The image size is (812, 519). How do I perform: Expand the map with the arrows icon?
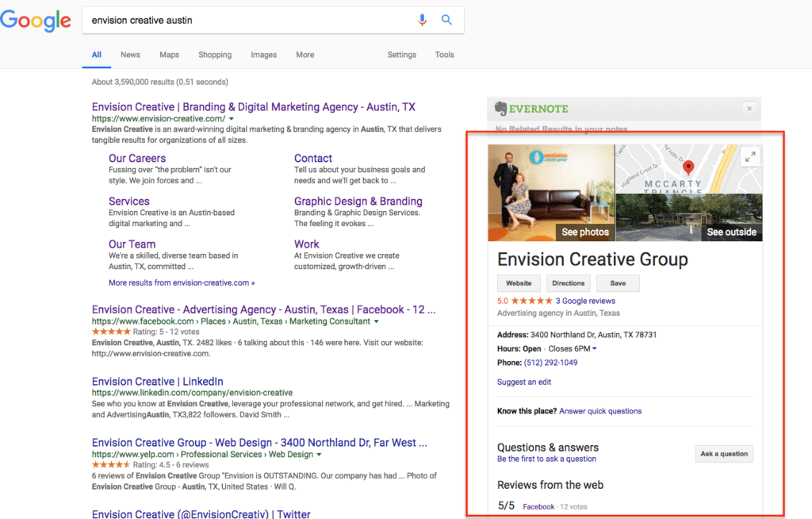pyautogui.click(x=750, y=157)
